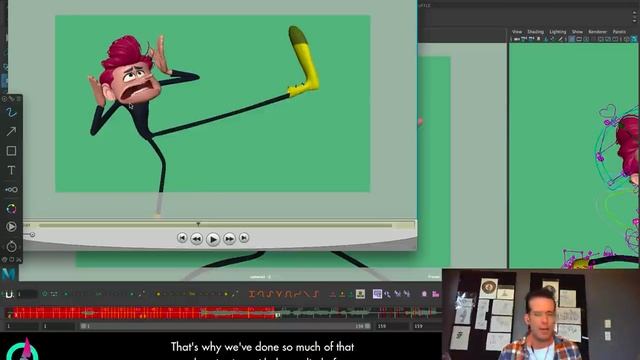640x360 pixels.
Task: Jump to last frame in playback window
Action: click(244, 238)
